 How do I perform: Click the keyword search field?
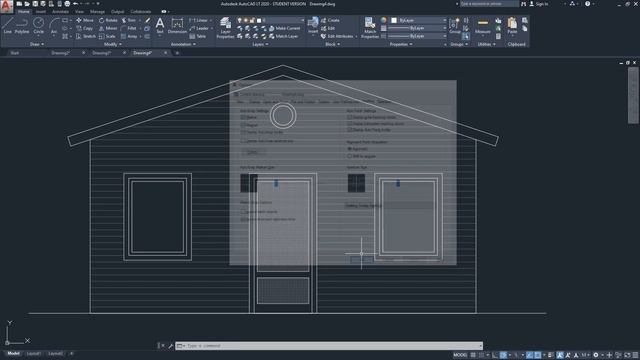click(x=489, y=4)
